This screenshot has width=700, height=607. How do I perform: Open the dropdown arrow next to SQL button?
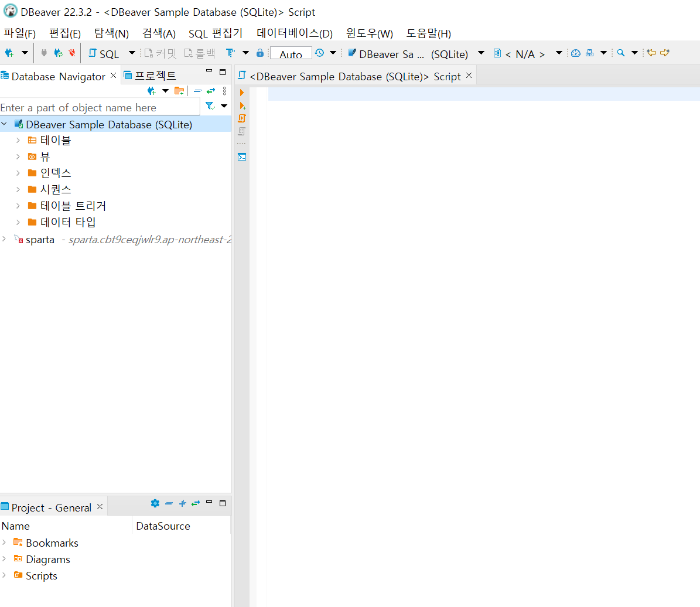click(x=132, y=53)
